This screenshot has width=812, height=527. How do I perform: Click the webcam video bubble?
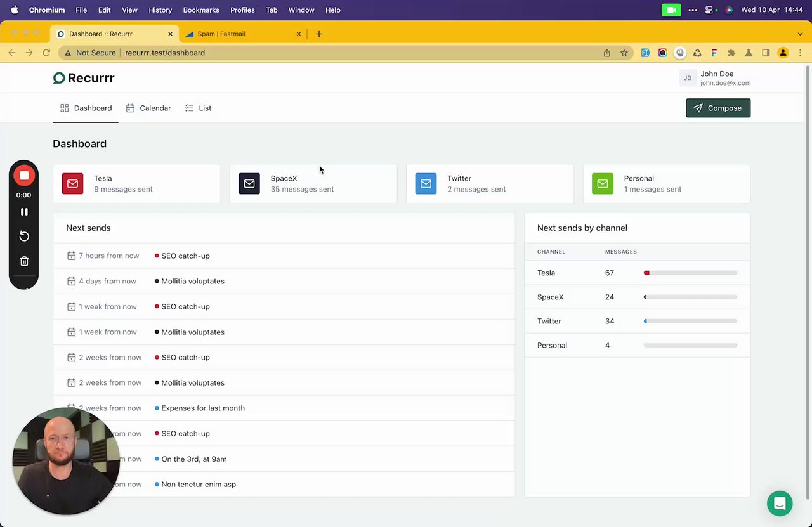coord(66,461)
